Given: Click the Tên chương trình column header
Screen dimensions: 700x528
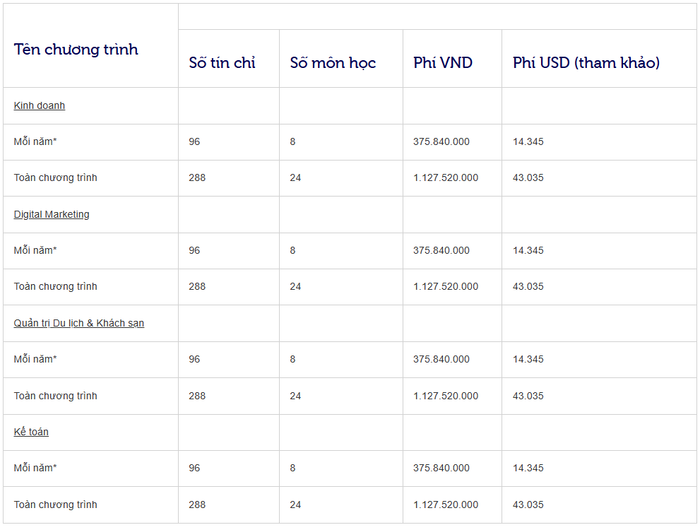Looking at the screenshot, I should (x=76, y=49).
